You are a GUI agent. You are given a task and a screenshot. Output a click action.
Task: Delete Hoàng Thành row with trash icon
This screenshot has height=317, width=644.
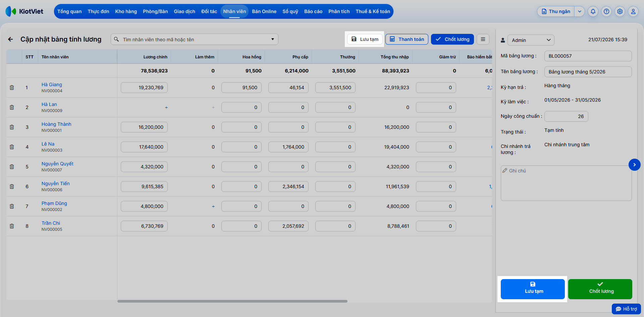[12, 127]
